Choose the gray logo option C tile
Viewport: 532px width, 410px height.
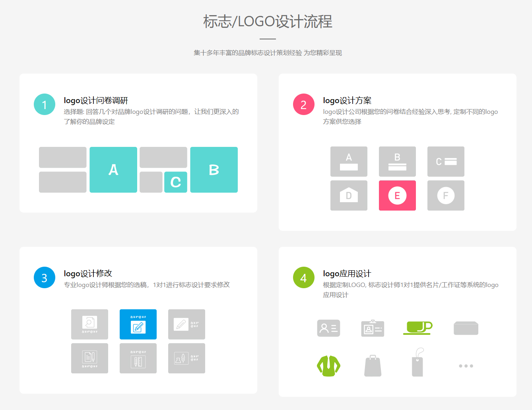(x=446, y=162)
